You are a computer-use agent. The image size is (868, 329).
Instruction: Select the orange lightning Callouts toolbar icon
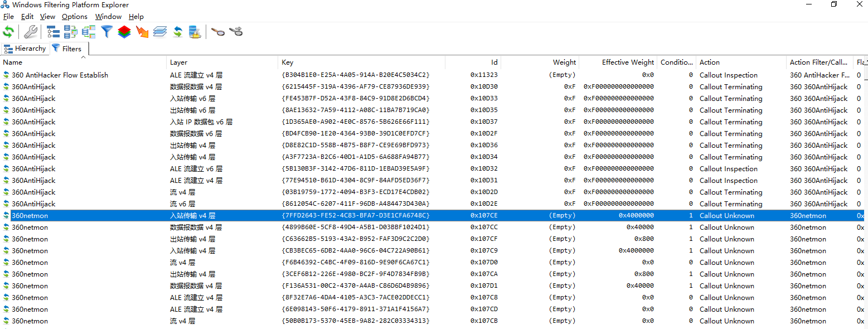142,32
